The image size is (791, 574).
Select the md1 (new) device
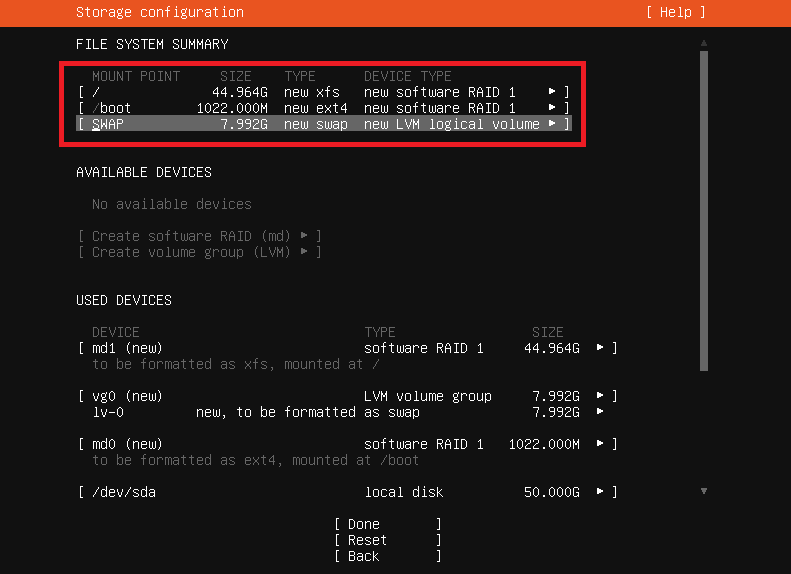pos(348,348)
